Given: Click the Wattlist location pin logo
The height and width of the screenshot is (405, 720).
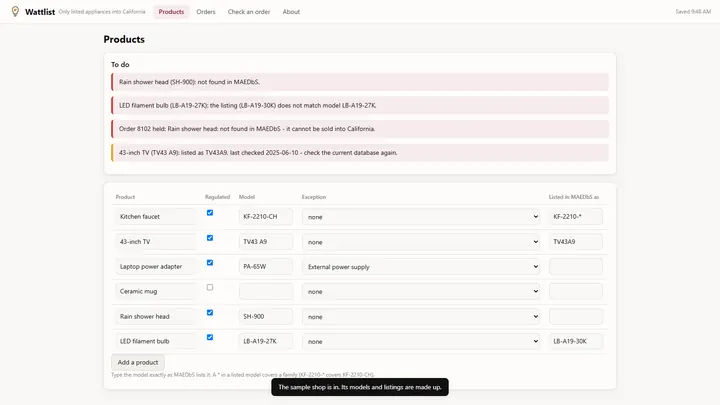Looking at the screenshot, I should [x=15, y=11].
